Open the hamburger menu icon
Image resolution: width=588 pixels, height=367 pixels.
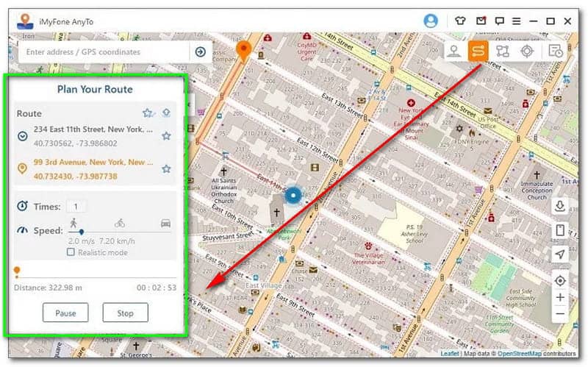coord(517,21)
